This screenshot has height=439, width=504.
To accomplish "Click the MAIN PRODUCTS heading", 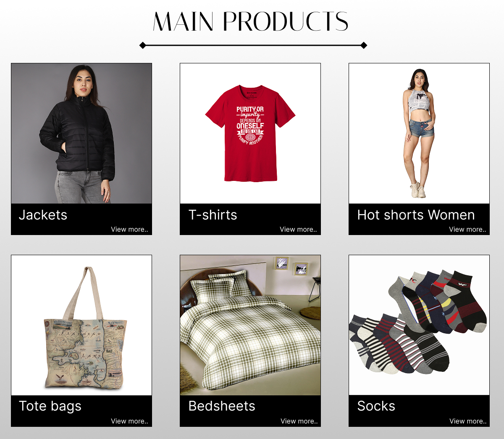I will (x=251, y=21).
